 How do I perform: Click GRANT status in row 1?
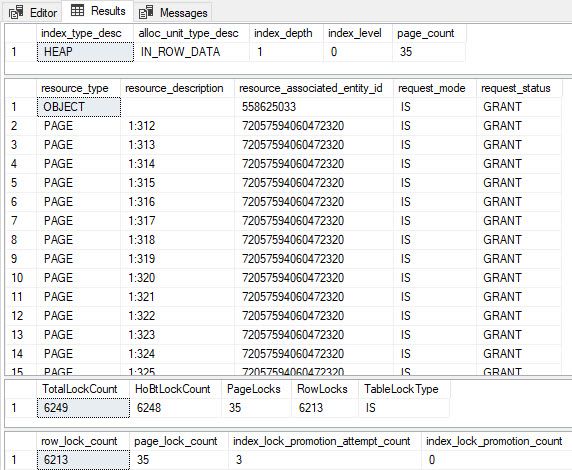click(x=519, y=107)
